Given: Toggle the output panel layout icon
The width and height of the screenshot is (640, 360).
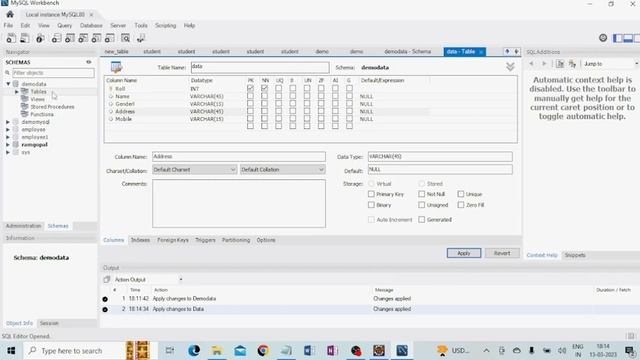Looking at the screenshot, I should point(628,38).
